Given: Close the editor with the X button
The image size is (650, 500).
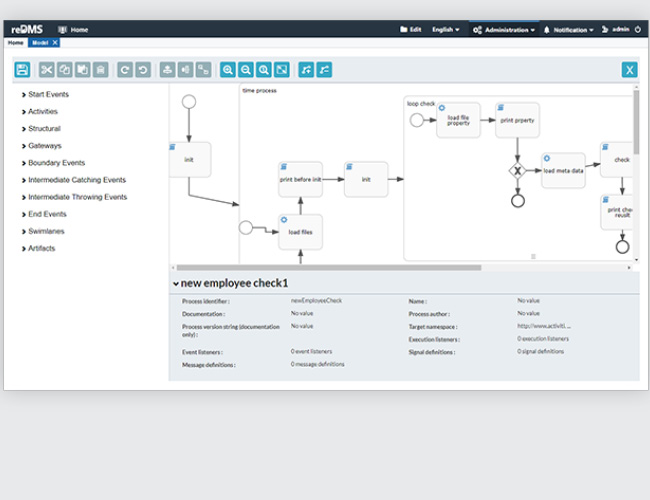Looking at the screenshot, I should (x=629, y=70).
